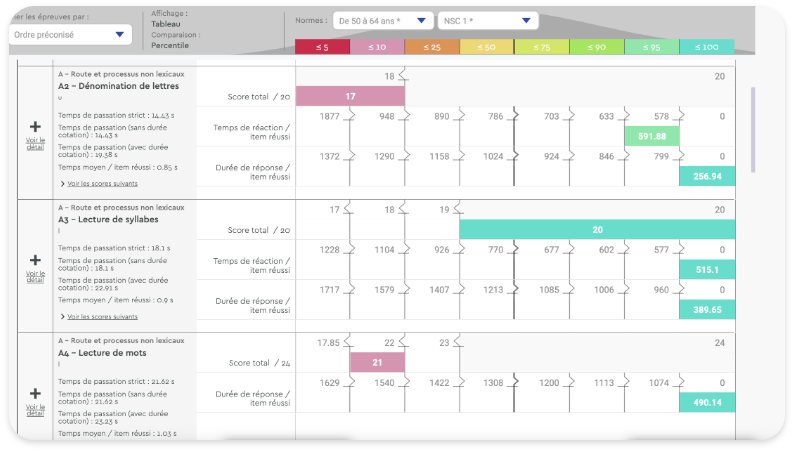The image size is (794, 452).
Task: Click 'Voir le détail' link for A2
Action: click(x=35, y=142)
